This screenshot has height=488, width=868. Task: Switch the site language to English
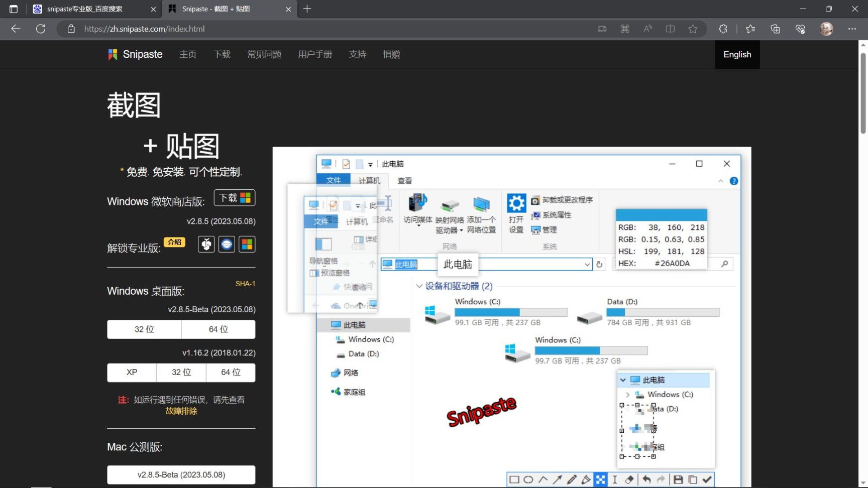737,54
